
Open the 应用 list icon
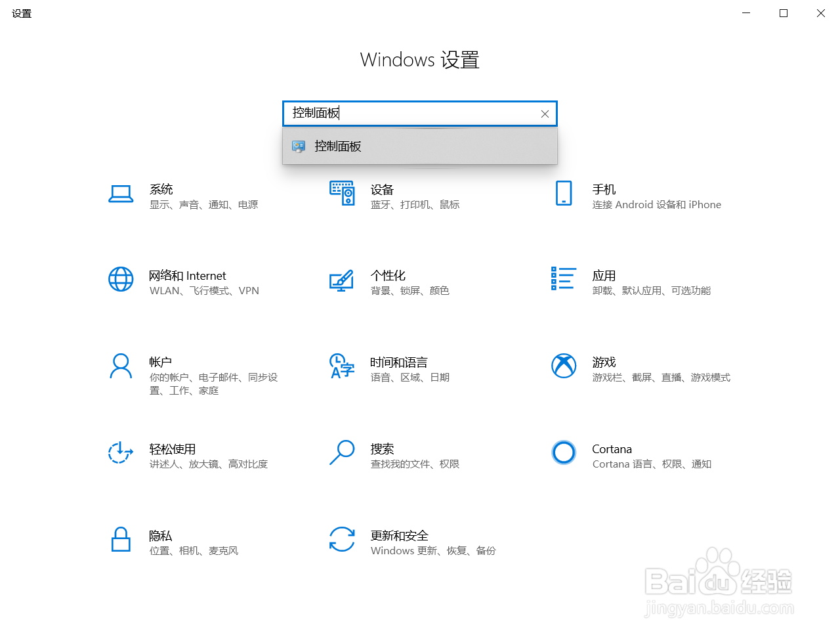click(564, 278)
